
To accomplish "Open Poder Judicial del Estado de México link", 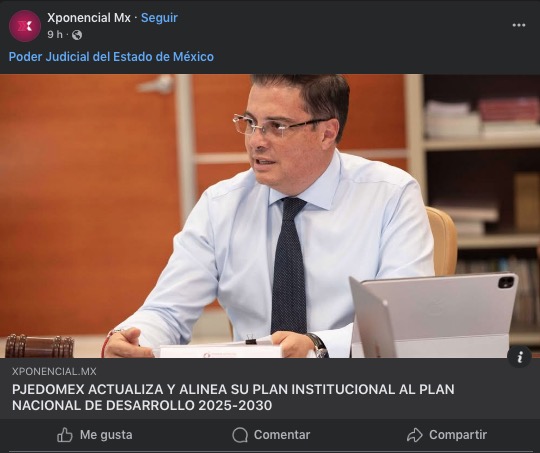I will point(111,56).
